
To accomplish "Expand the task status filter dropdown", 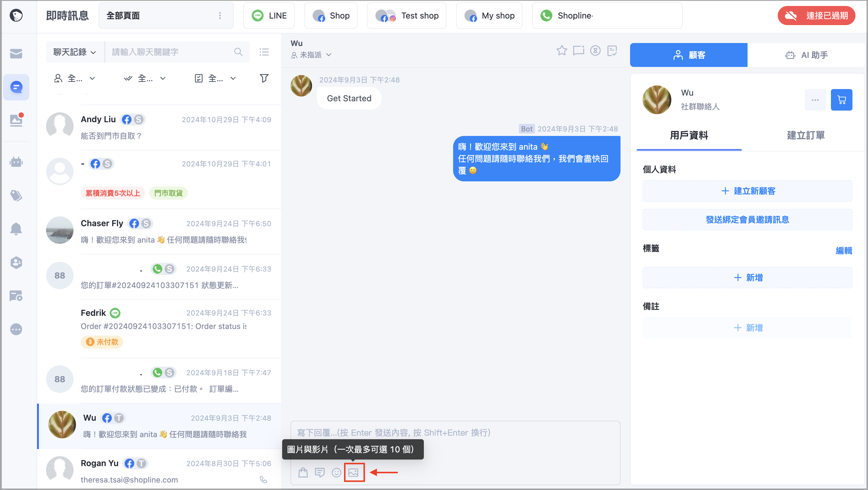I will (215, 78).
